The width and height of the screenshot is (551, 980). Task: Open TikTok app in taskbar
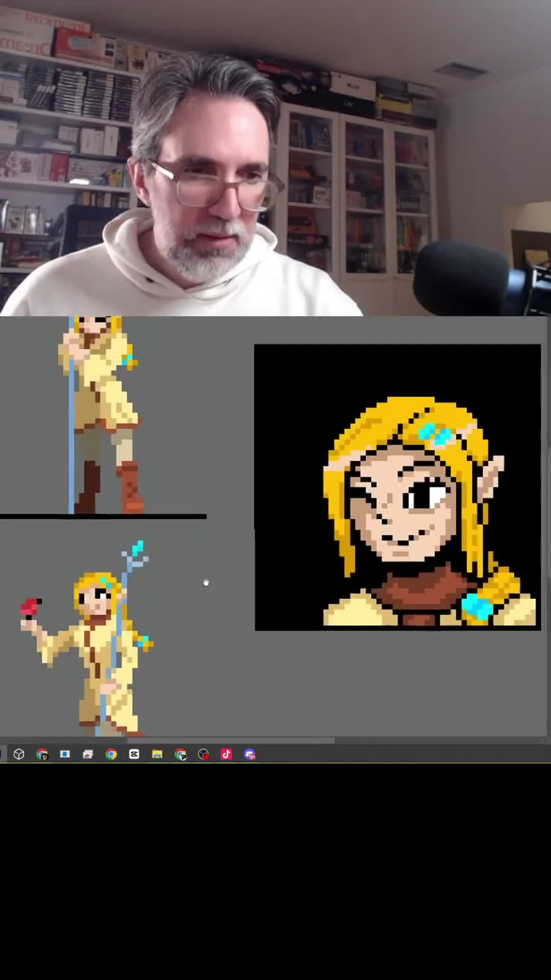[226, 754]
